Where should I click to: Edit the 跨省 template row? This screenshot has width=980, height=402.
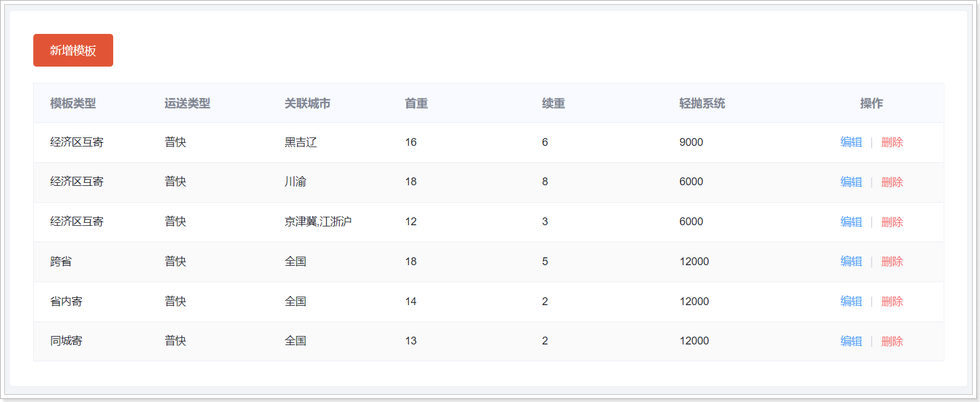pyautogui.click(x=851, y=262)
